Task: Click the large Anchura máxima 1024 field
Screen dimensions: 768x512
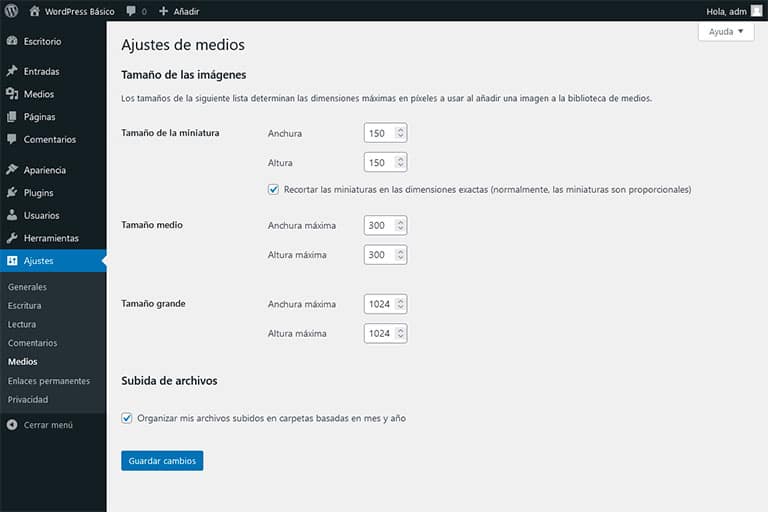Action: tap(385, 304)
